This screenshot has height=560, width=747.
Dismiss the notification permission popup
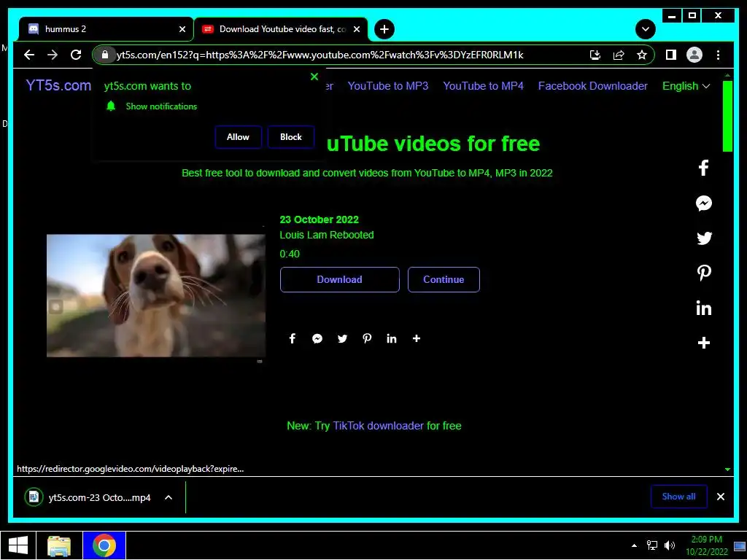314,77
